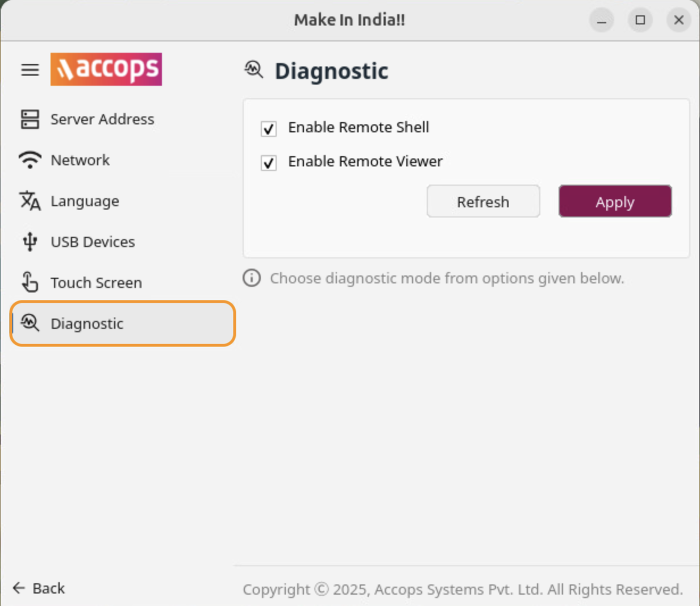Go Back using the bottom-left link
Image resolution: width=700 pixels, height=606 pixels.
tap(39, 588)
